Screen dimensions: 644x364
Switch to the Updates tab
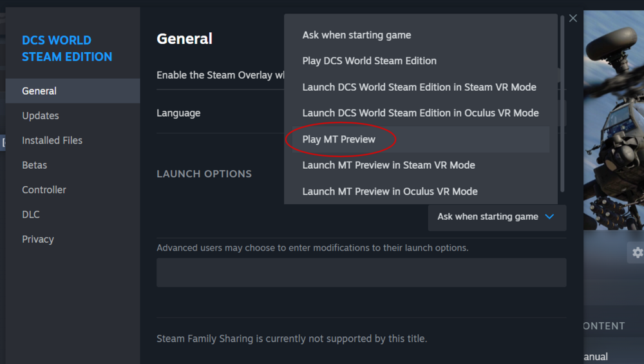(x=41, y=116)
